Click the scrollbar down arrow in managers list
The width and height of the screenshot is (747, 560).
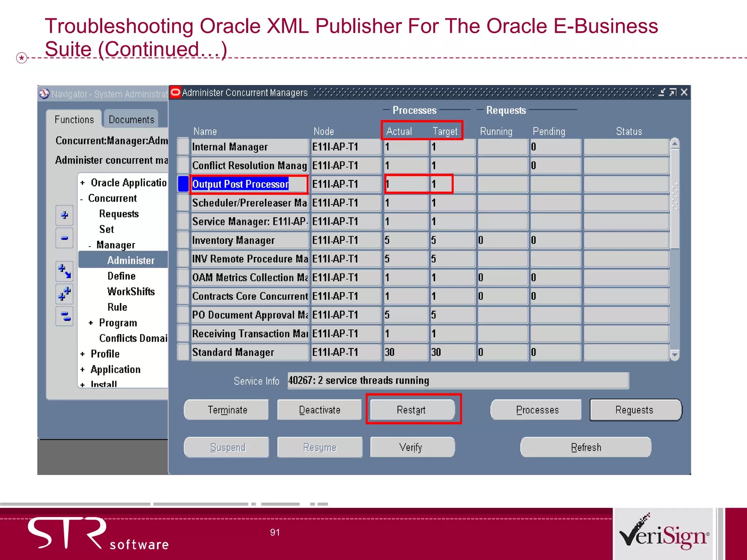674,354
